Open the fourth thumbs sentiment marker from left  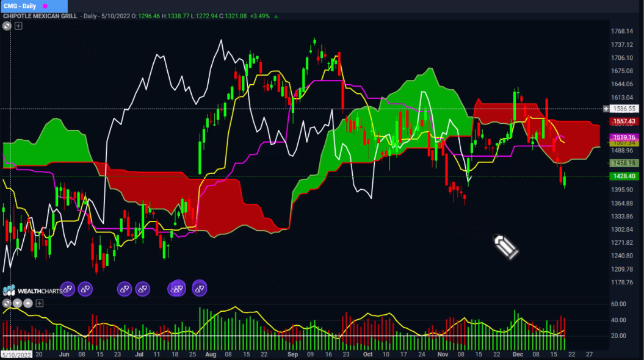pos(142,289)
